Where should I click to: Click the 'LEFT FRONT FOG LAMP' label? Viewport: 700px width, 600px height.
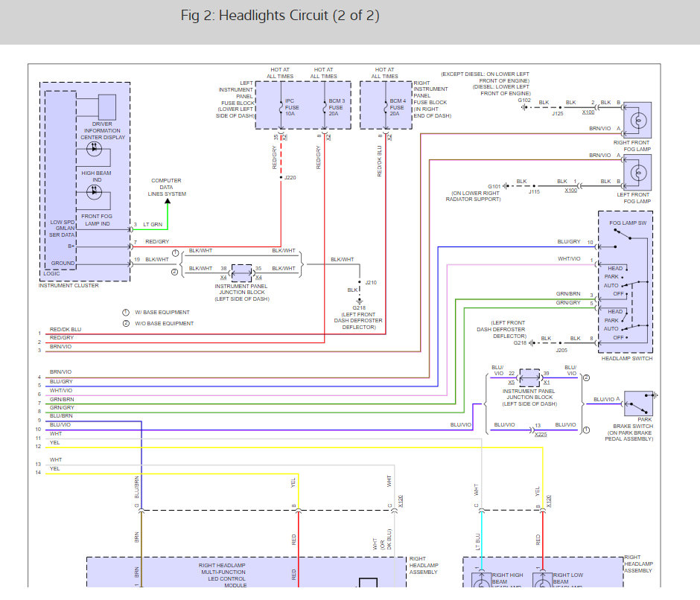[x=634, y=198]
